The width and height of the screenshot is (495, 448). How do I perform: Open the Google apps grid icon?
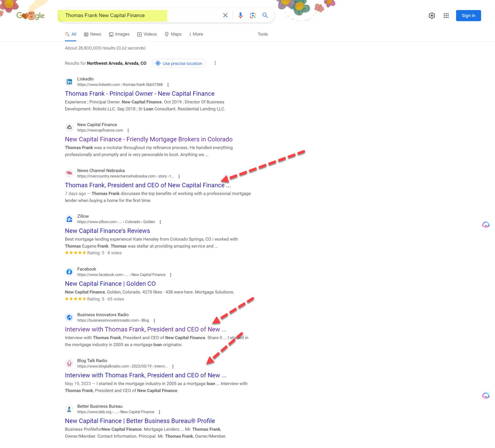[x=446, y=16]
